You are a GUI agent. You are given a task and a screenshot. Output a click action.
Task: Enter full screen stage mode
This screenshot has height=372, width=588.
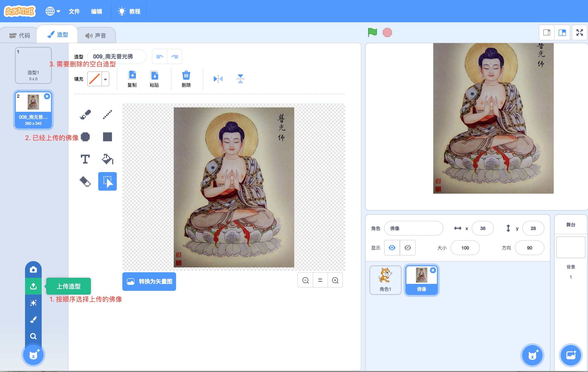coord(580,32)
